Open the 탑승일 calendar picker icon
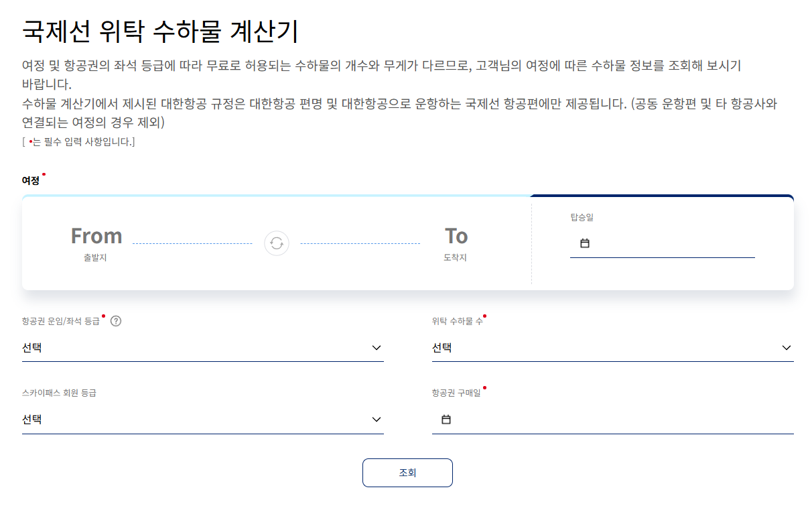Viewport: 812px width, 510px height. tap(584, 243)
